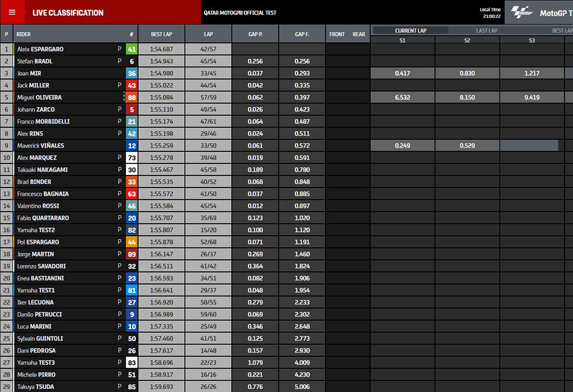The height and width of the screenshot is (392, 573).
Task: Click the QATAR MOTOGP OFFICIAL TEST label
Action: (x=239, y=13)
